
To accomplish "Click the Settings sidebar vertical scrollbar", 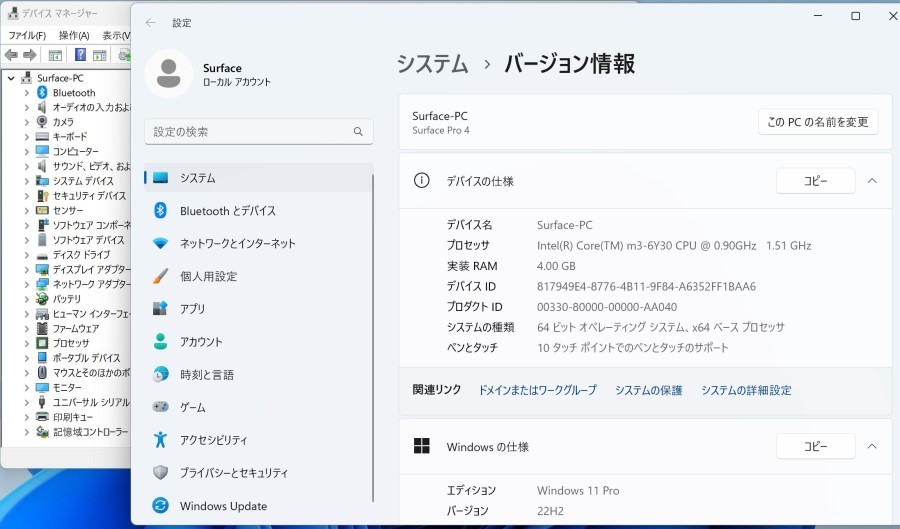I will click(x=373, y=337).
